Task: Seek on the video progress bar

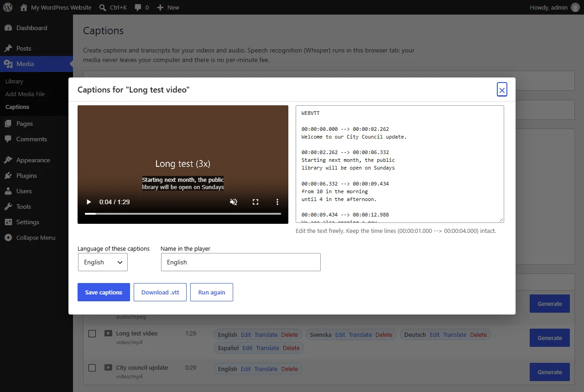Action: pyautogui.click(x=183, y=214)
